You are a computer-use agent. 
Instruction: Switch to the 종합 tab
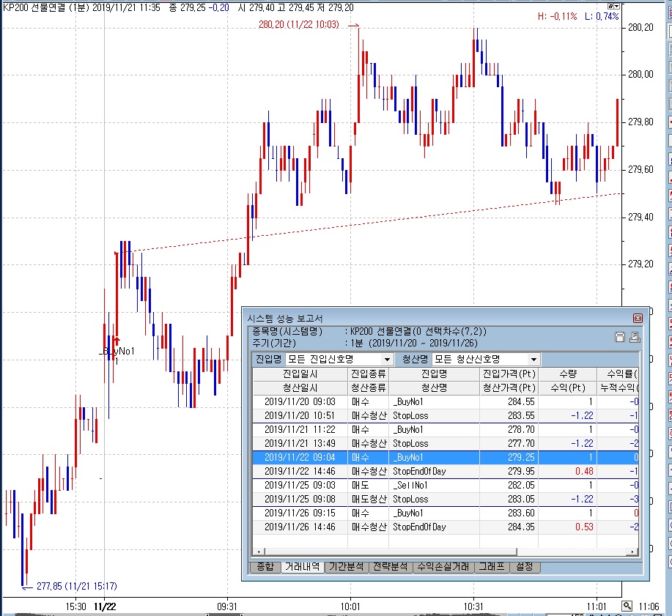tap(263, 567)
